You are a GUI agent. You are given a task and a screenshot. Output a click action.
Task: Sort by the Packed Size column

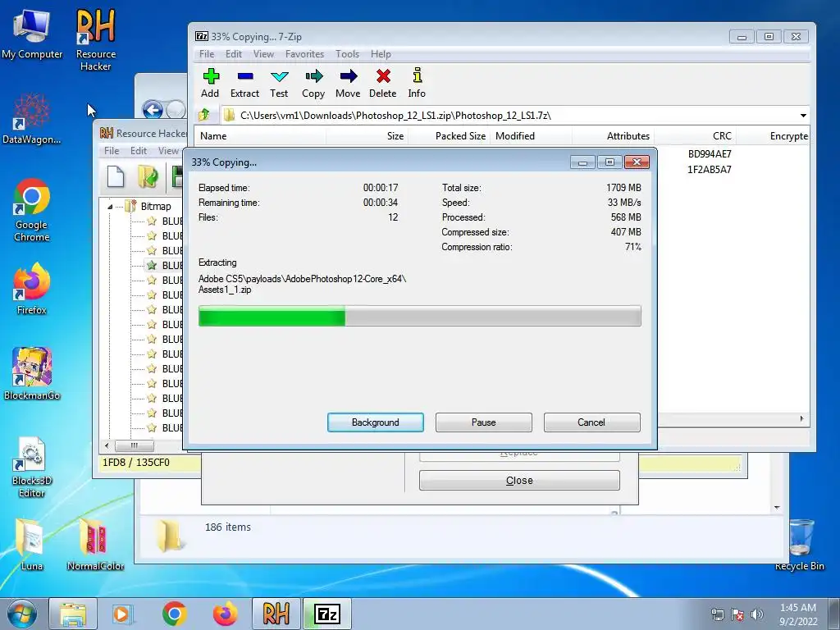(450, 136)
